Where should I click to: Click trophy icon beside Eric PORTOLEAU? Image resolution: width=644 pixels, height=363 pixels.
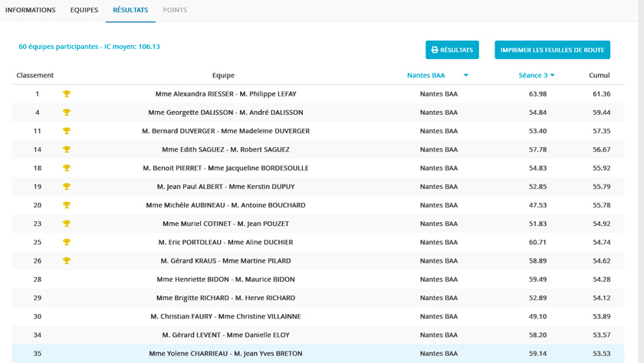point(67,242)
